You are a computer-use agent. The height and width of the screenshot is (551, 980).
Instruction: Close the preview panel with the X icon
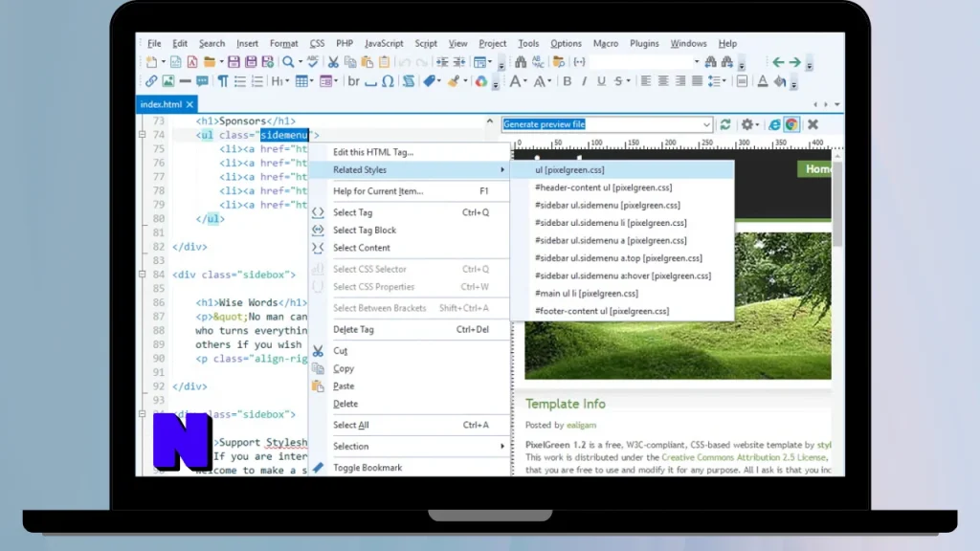click(813, 124)
